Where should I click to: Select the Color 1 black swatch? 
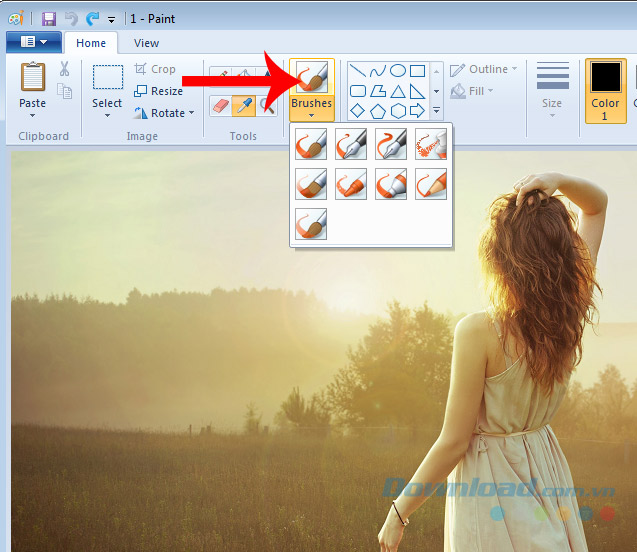pyautogui.click(x=605, y=91)
